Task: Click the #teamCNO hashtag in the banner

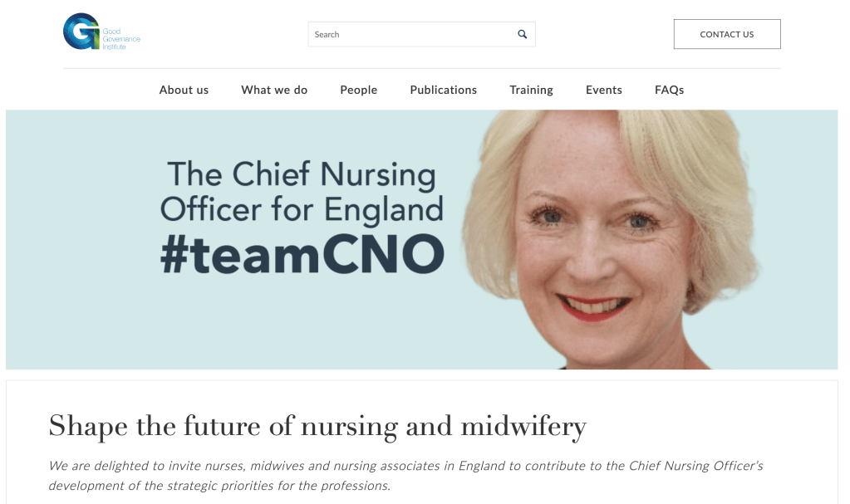Action: [x=302, y=254]
